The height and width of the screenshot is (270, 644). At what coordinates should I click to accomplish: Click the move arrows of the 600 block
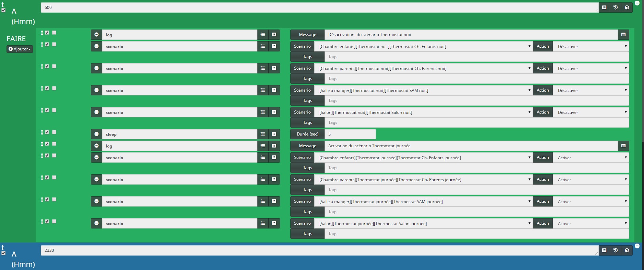point(3,5)
